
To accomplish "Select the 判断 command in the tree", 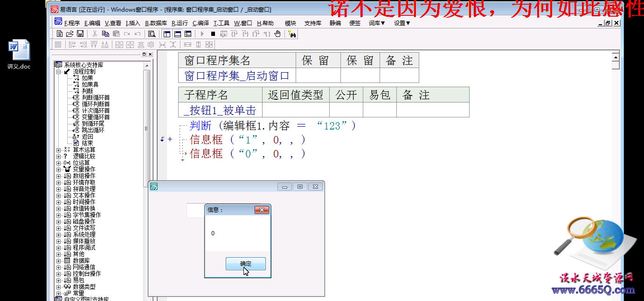I will coord(87,91).
